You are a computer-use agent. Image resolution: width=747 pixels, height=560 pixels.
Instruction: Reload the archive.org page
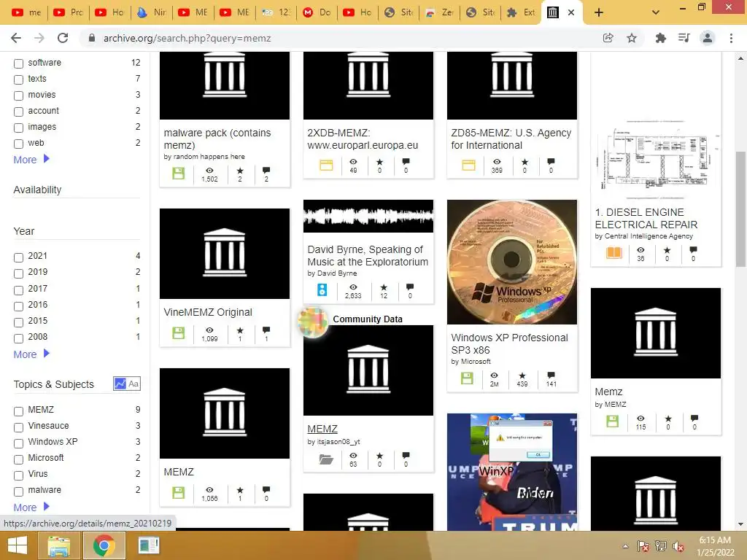(63, 38)
